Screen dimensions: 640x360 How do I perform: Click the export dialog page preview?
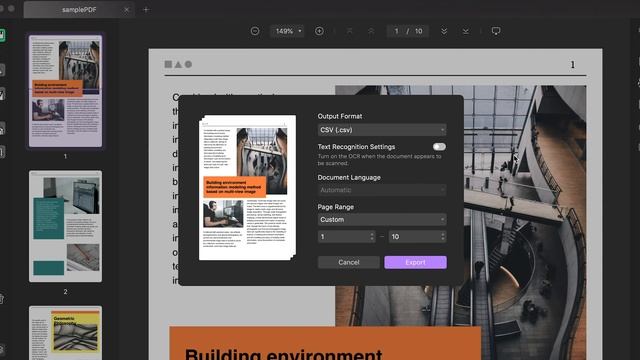(247, 188)
